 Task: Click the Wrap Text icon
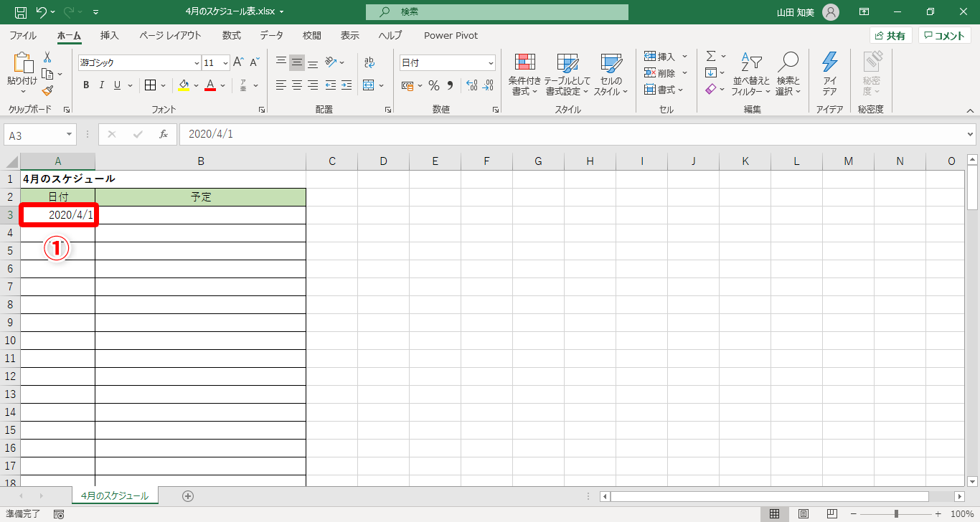pos(369,62)
